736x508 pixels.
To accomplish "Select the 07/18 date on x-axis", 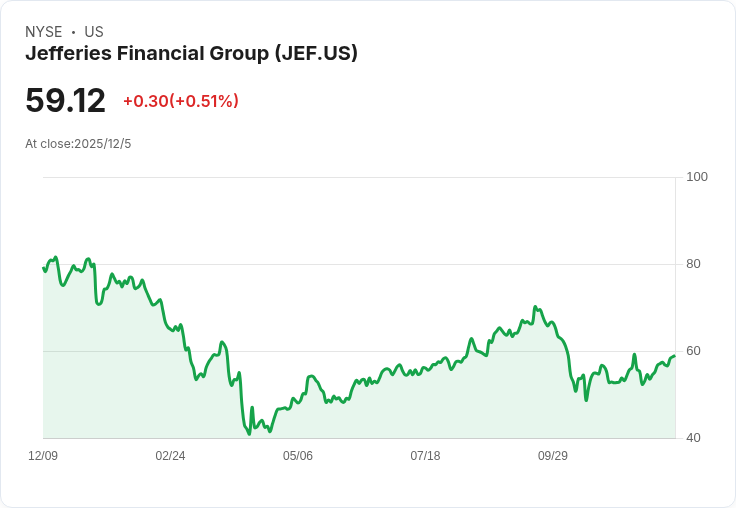I will point(425,456).
